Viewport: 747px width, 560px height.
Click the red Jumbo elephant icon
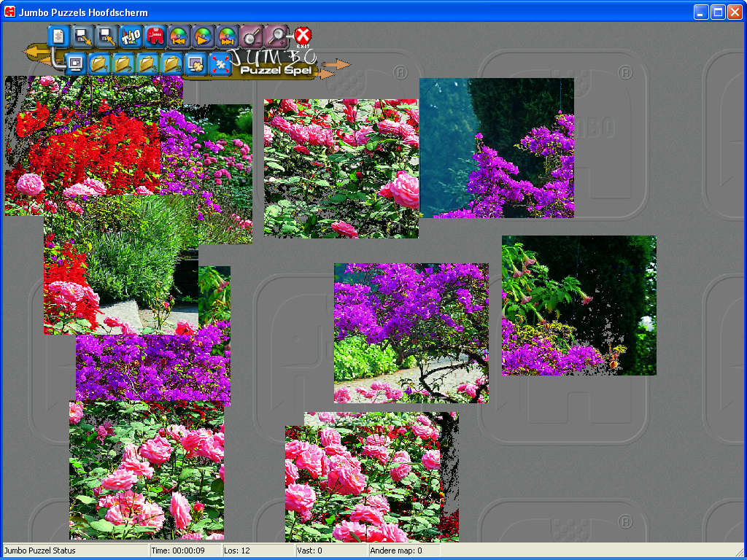coord(155,36)
